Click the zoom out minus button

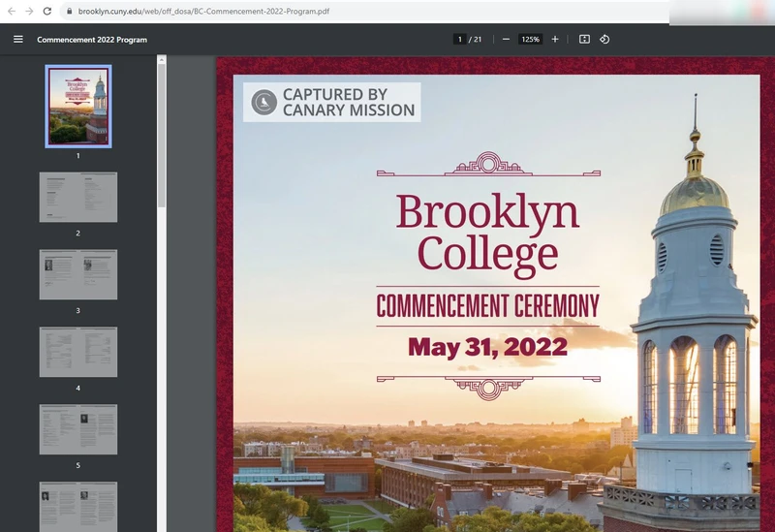pos(506,40)
